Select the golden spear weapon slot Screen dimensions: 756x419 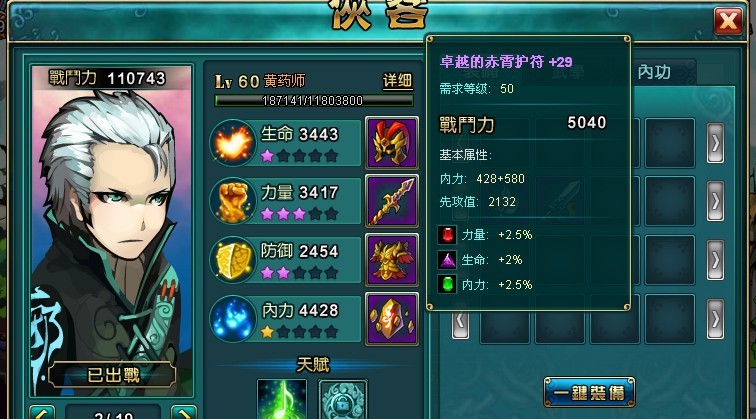point(392,201)
